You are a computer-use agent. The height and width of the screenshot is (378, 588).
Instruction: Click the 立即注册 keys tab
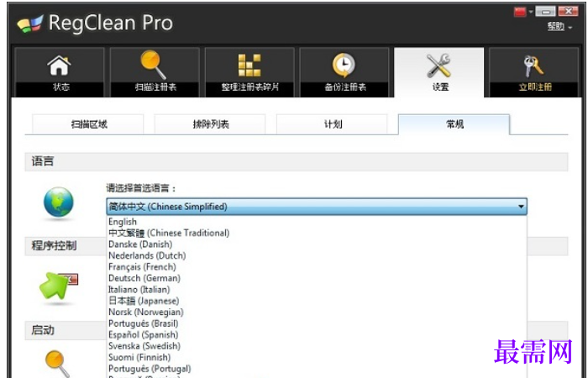(x=534, y=72)
